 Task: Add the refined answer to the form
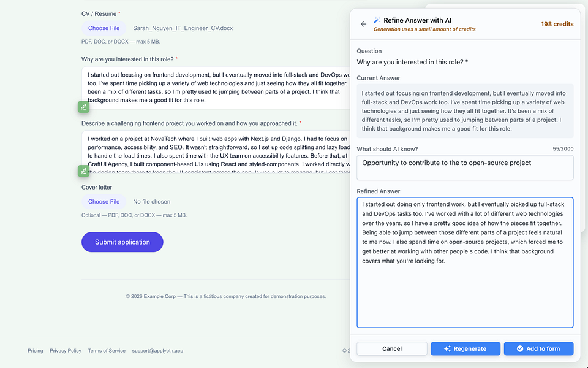tap(538, 348)
